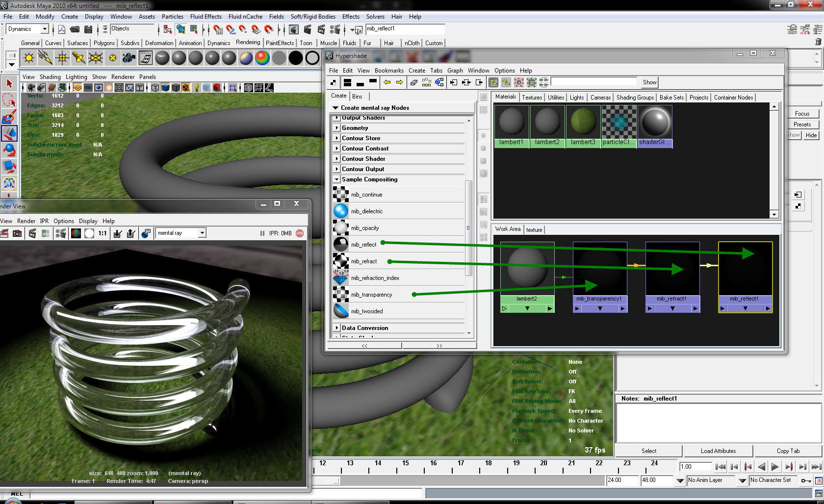
Task: Click the Load Attributes button
Action: point(718,451)
